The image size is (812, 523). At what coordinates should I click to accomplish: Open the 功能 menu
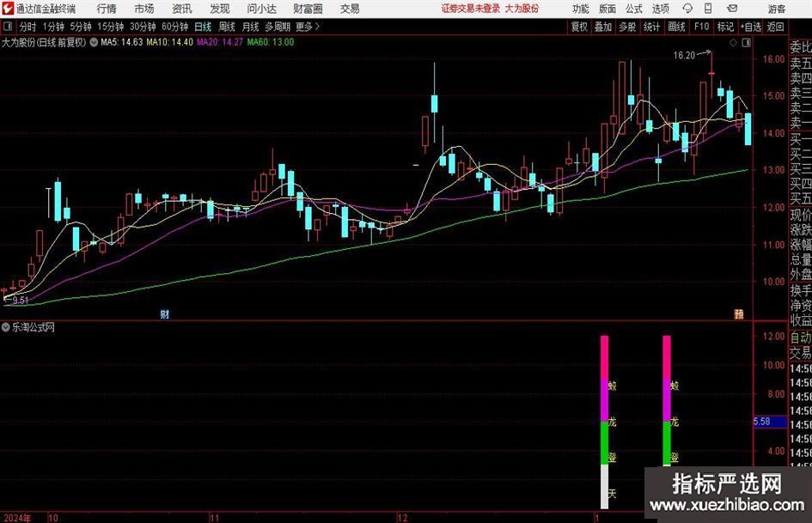pos(581,9)
